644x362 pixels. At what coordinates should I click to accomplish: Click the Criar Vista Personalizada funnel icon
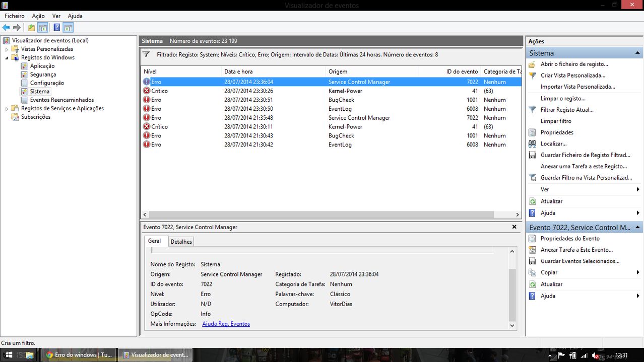pyautogui.click(x=532, y=76)
